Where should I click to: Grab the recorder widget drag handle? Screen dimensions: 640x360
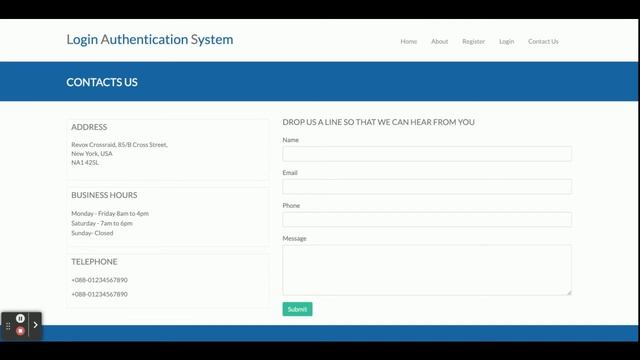tap(8, 326)
